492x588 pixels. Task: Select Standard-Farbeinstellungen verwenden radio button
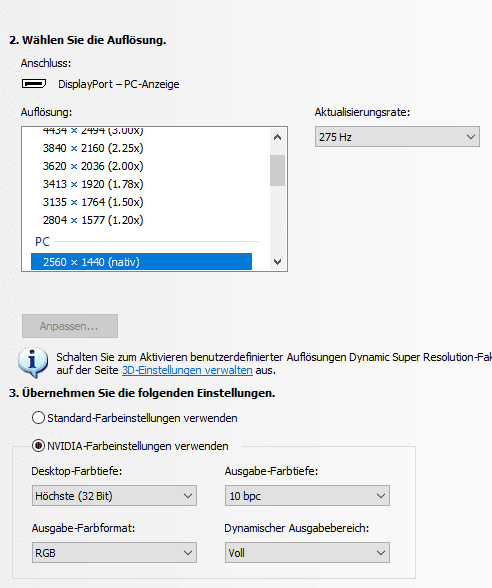(x=38, y=418)
